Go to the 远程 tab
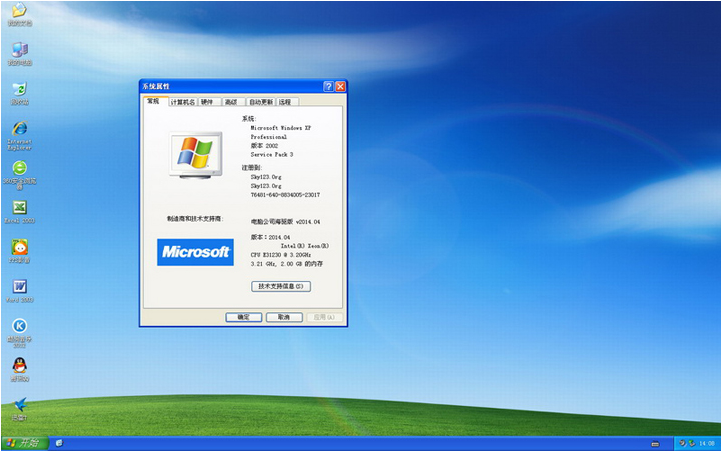 (286, 102)
